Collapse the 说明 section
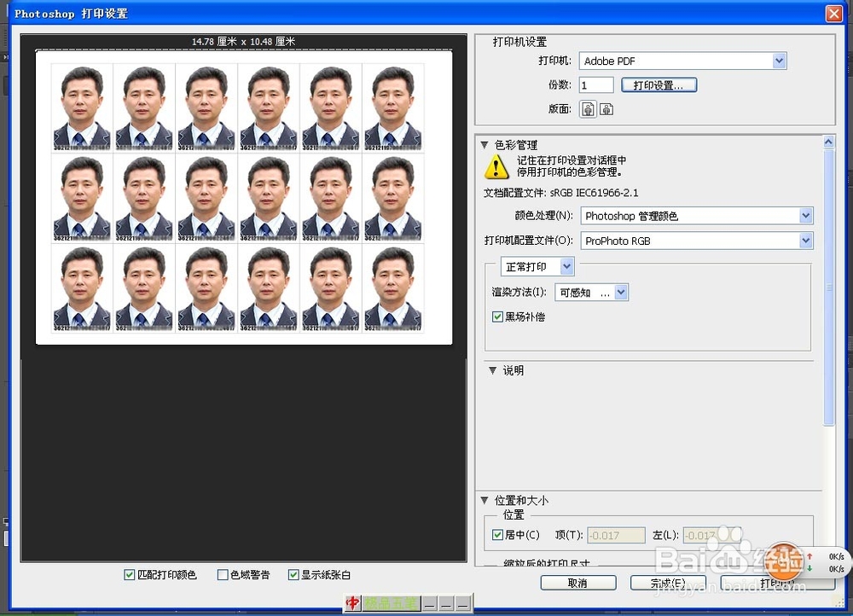Screen dimensions: 853x616 pyautogui.click(x=492, y=370)
